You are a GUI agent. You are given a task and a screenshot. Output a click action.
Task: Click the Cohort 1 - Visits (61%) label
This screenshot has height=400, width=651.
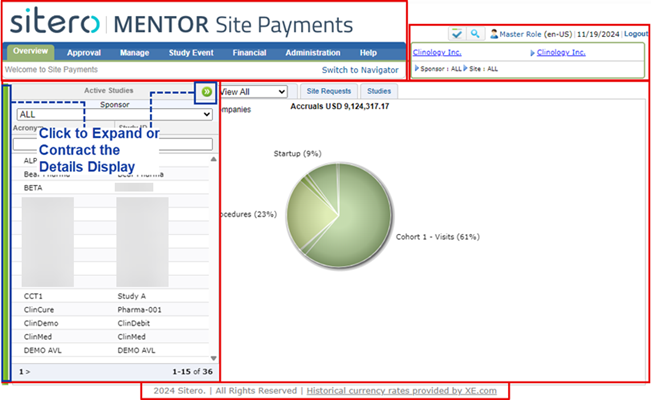click(x=438, y=237)
